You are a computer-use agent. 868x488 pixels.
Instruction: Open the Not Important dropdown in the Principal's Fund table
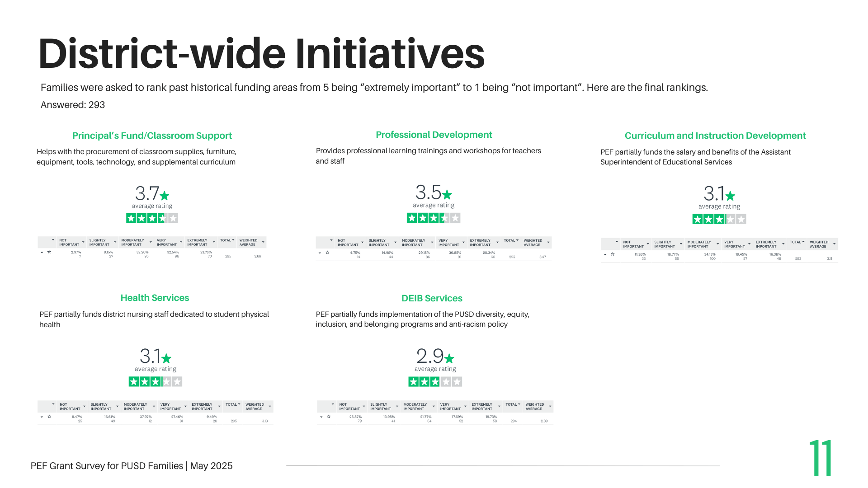(x=83, y=242)
